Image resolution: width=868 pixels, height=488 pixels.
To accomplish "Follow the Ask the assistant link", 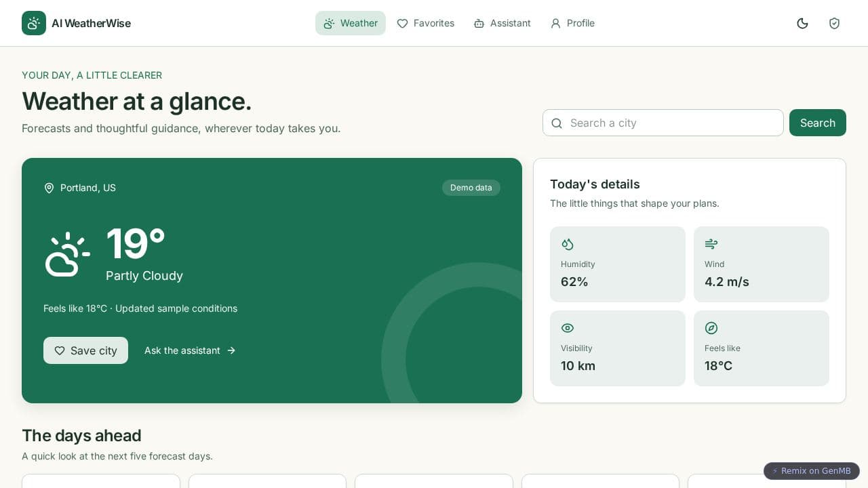I will 190,350.
